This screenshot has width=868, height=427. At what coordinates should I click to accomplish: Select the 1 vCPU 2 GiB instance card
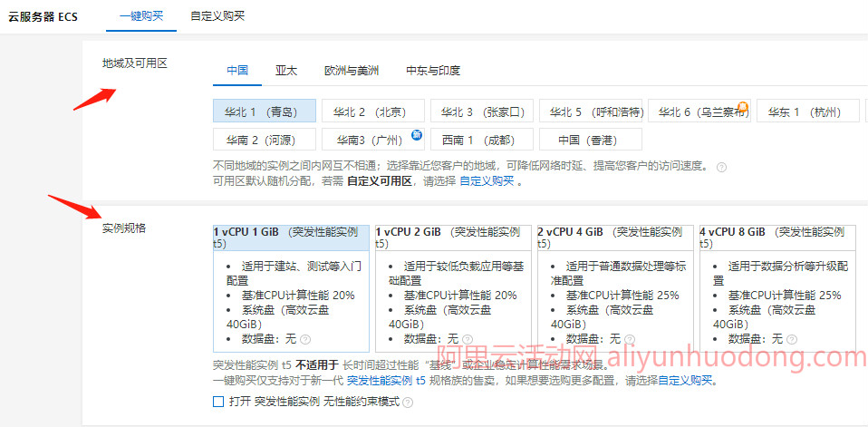(x=453, y=288)
